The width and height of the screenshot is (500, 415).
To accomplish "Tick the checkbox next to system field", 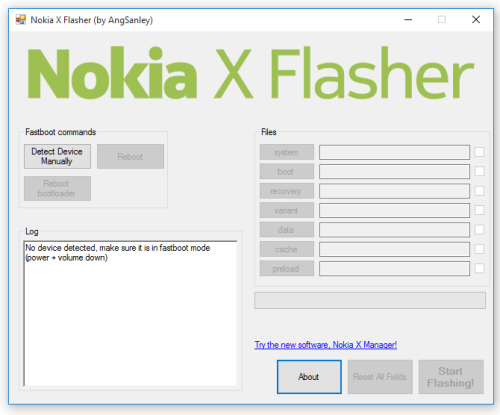I will coord(479,152).
